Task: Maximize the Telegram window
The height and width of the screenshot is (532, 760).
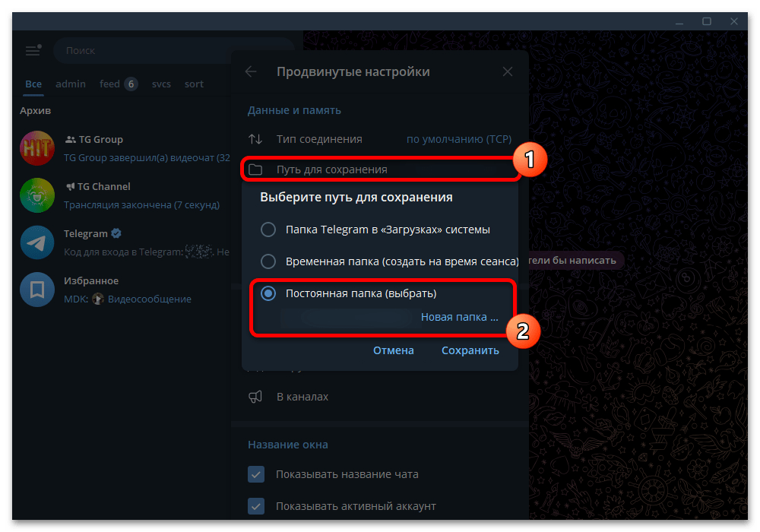Action: (707, 21)
